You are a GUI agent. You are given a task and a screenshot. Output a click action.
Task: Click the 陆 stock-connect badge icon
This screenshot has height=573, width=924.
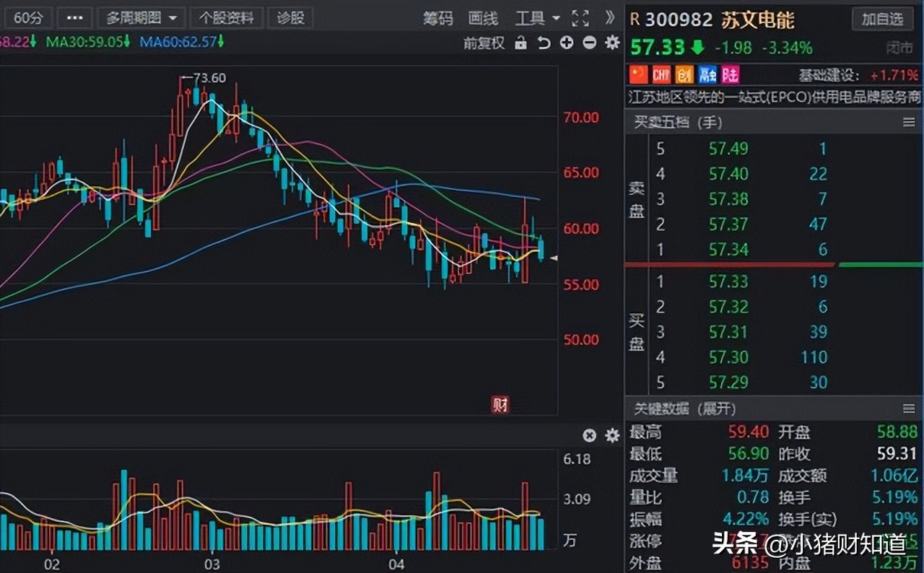tap(729, 74)
